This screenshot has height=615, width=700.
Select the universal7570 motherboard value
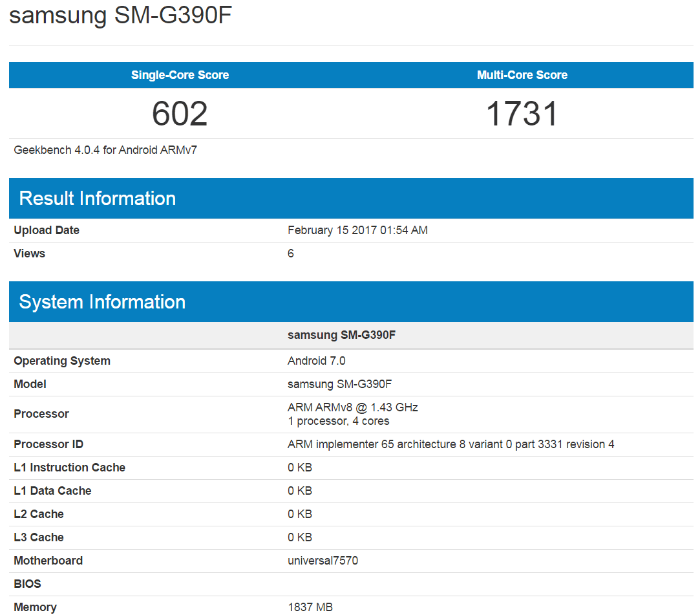[323, 561]
